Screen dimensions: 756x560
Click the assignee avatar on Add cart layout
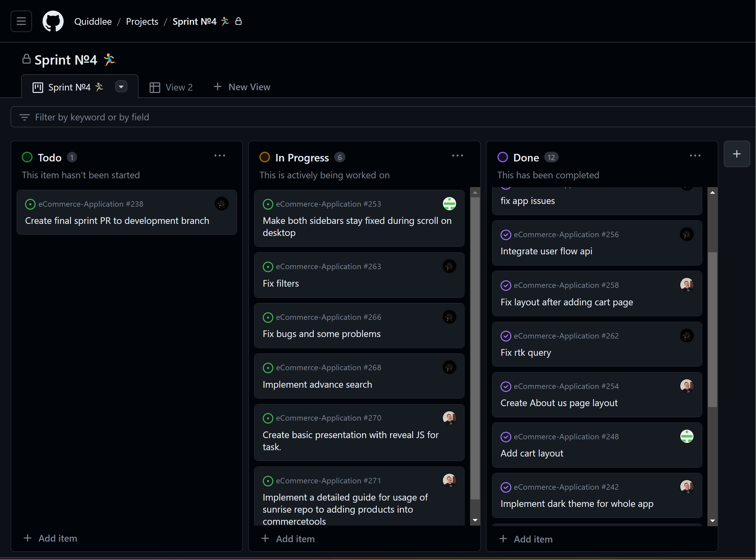point(687,436)
